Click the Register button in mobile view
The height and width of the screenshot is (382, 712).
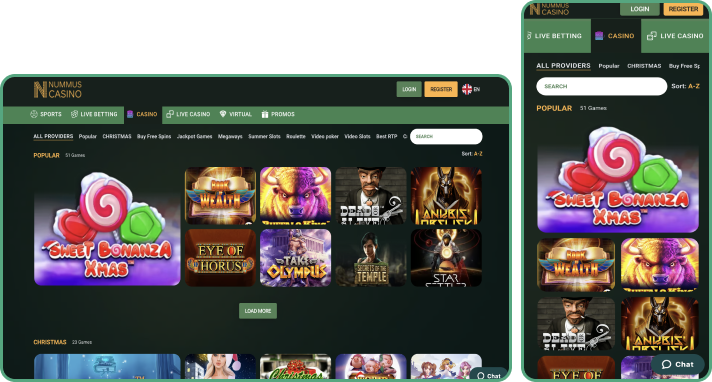[x=683, y=9]
